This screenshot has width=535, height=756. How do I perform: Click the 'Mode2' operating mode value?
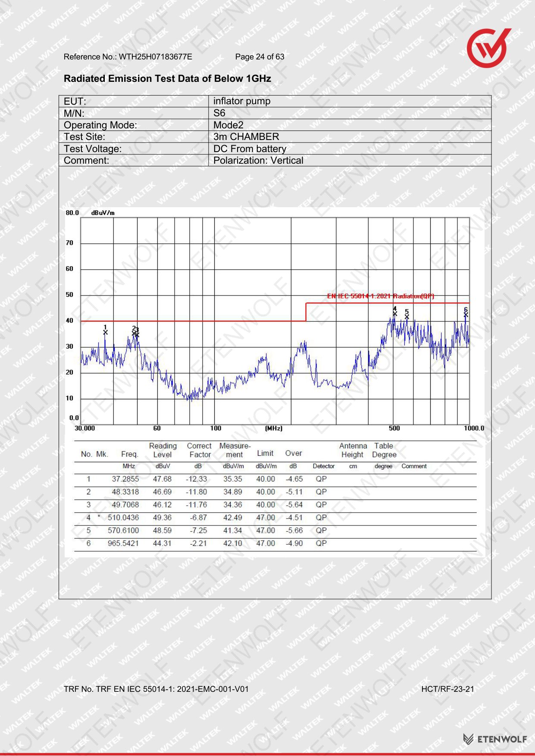pyautogui.click(x=228, y=125)
